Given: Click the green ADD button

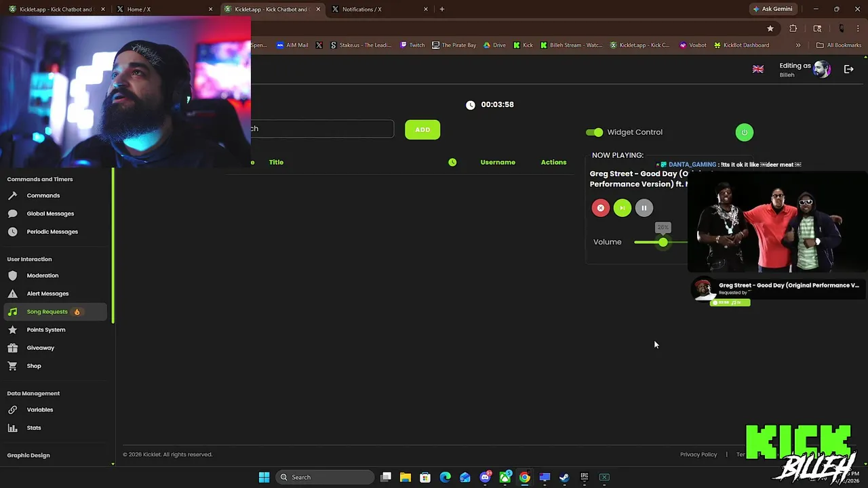Looking at the screenshot, I should pos(422,129).
